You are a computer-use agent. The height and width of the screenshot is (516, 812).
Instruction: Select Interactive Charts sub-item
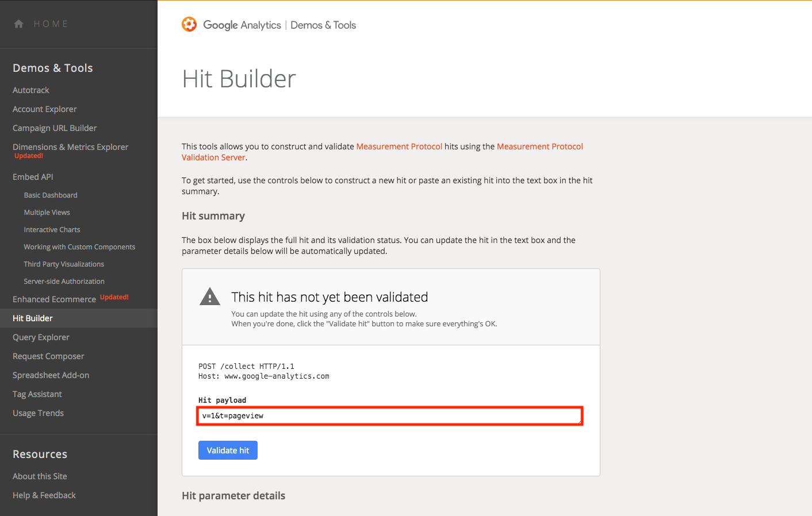[x=52, y=230]
